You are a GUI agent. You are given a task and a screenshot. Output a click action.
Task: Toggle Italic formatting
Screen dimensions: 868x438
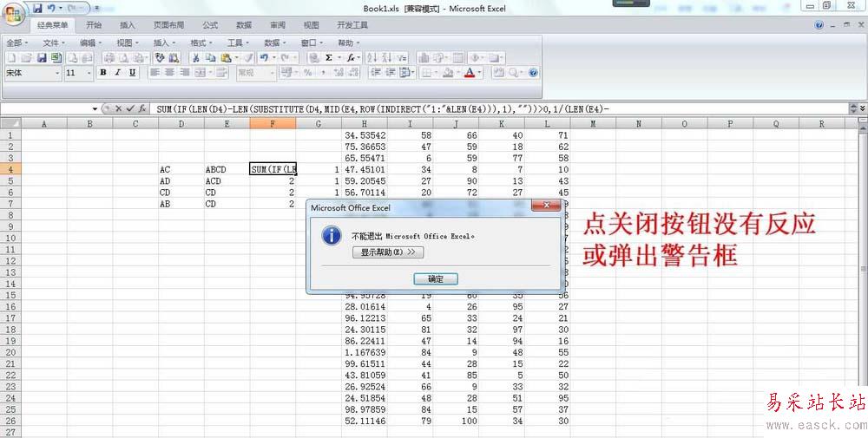(x=117, y=73)
